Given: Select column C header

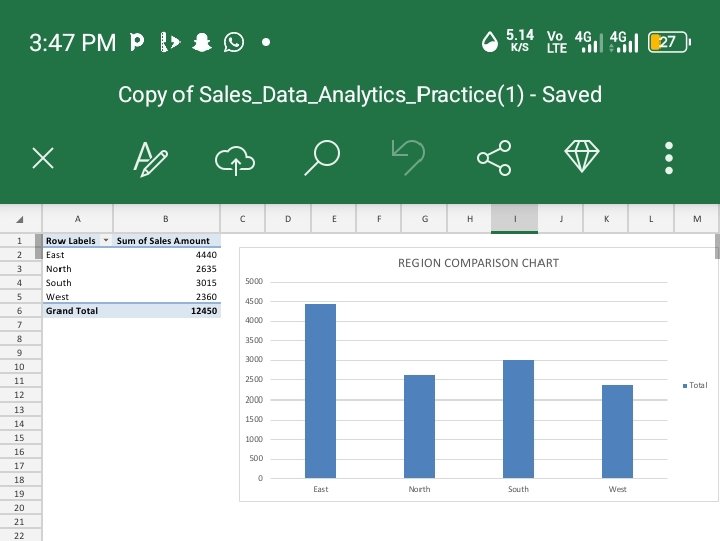Looking at the screenshot, I should click(242, 219).
